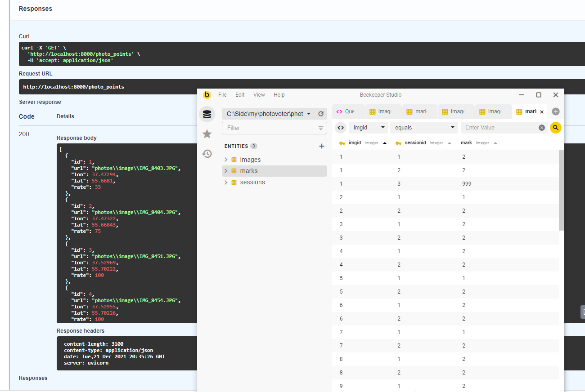
Task: Open the View menu
Action: [x=259, y=95]
